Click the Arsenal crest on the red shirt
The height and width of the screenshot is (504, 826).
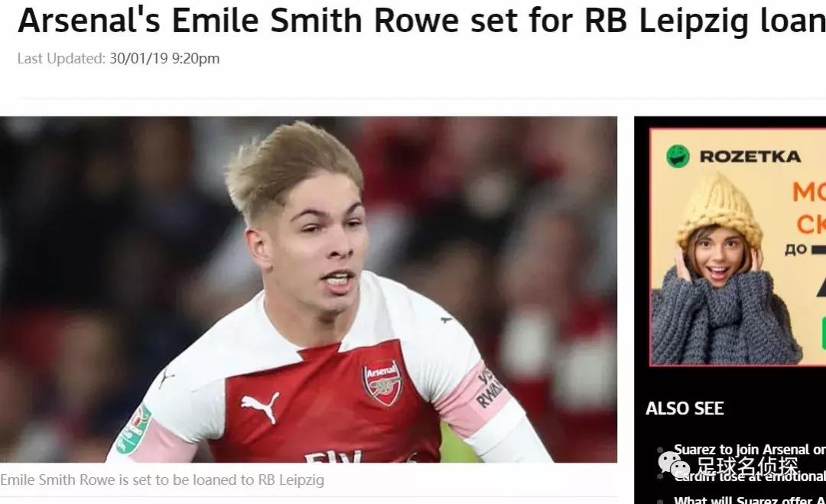pos(382,383)
